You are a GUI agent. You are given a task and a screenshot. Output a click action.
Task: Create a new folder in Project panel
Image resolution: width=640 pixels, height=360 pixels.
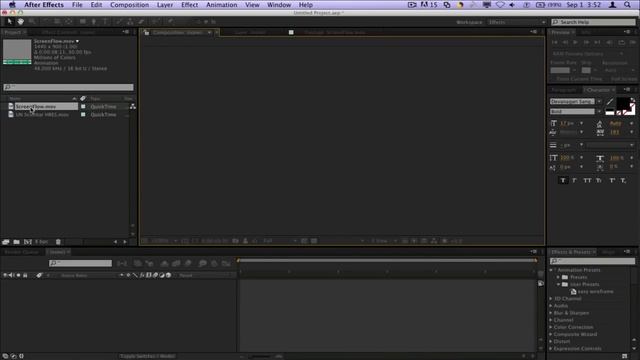pos(16,242)
